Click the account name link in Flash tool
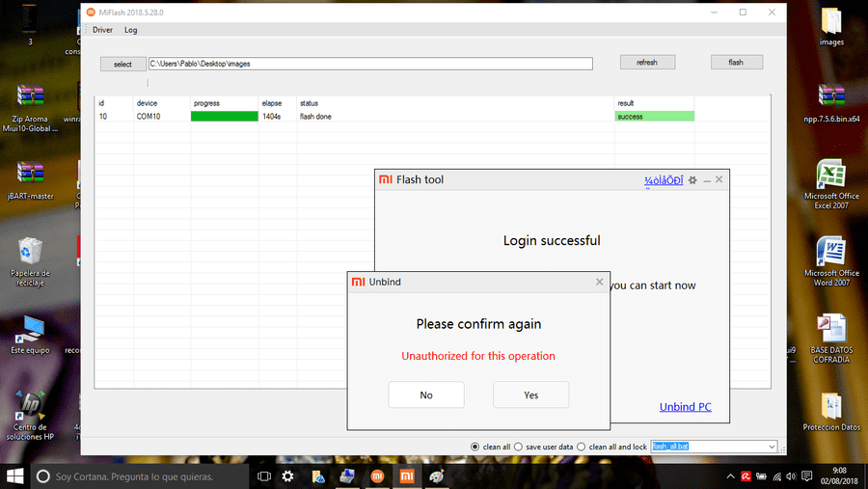The height and width of the screenshot is (489, 868). pyautogui.click(x=664, y=180)
